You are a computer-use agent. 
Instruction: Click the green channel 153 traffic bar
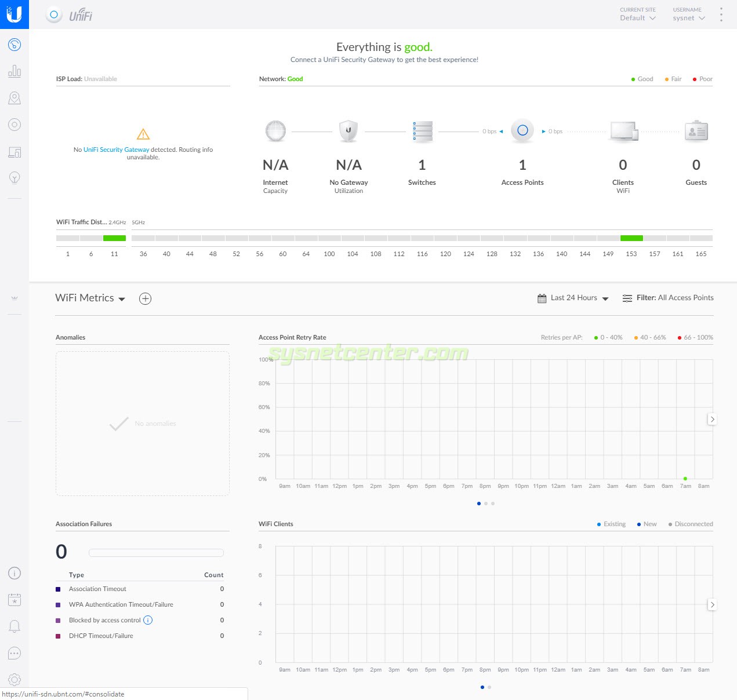631,238
